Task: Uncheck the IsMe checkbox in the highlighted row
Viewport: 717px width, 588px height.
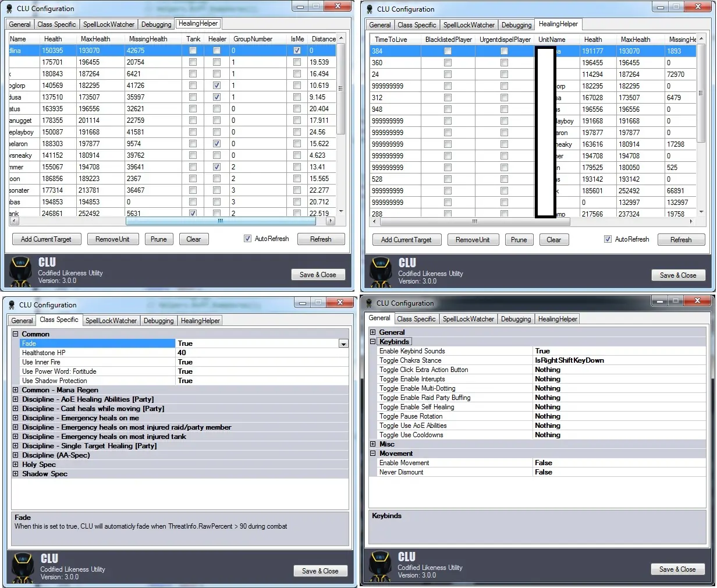Action: [297, 51]
